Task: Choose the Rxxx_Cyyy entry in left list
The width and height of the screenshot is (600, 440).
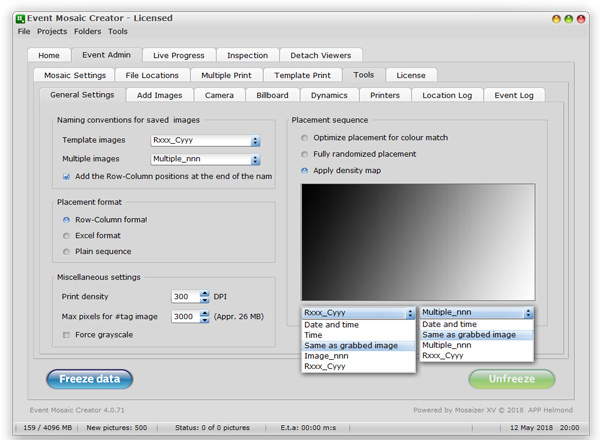Action: click(359, 366)
